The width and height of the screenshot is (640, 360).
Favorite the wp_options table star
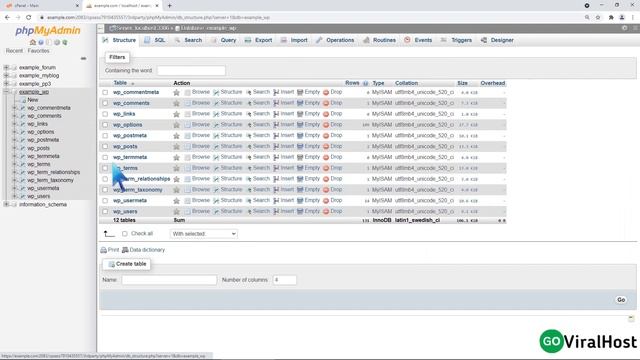point(176,125)
